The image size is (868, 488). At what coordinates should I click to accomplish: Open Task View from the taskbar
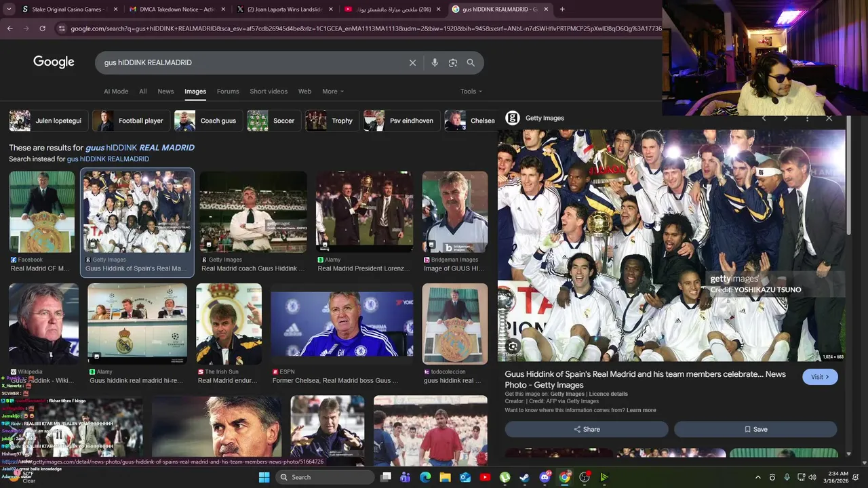(x=386, y=477)
